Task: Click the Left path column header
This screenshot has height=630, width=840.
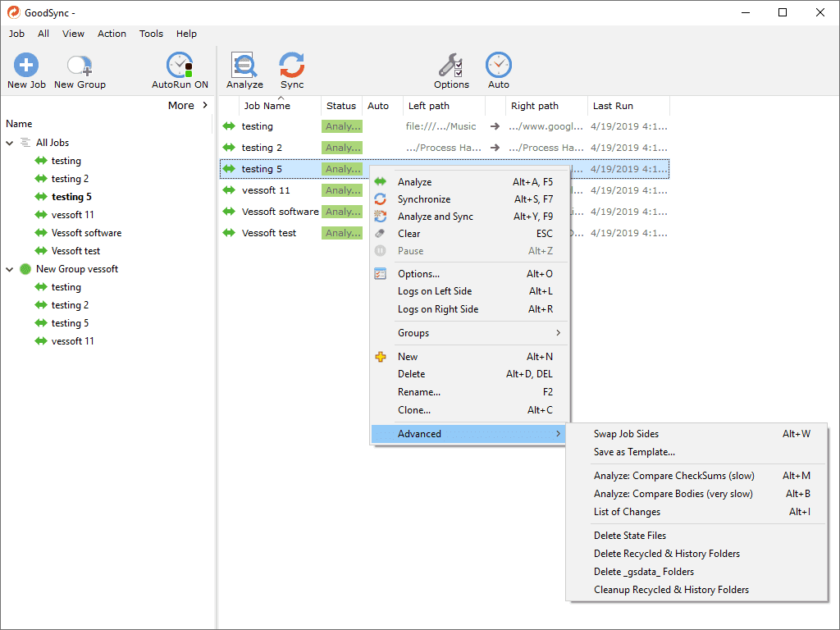Action: coord(444,106)
